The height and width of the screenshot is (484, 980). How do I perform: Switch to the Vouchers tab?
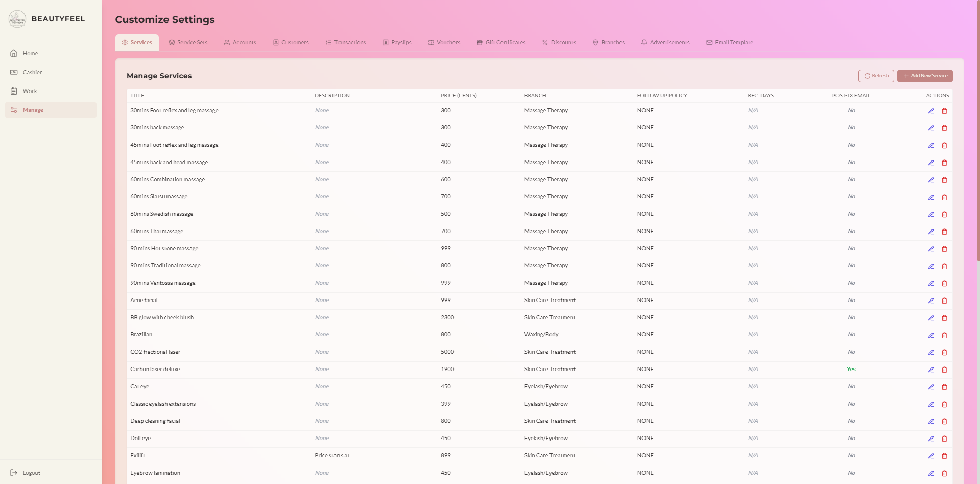coord(444,42)
